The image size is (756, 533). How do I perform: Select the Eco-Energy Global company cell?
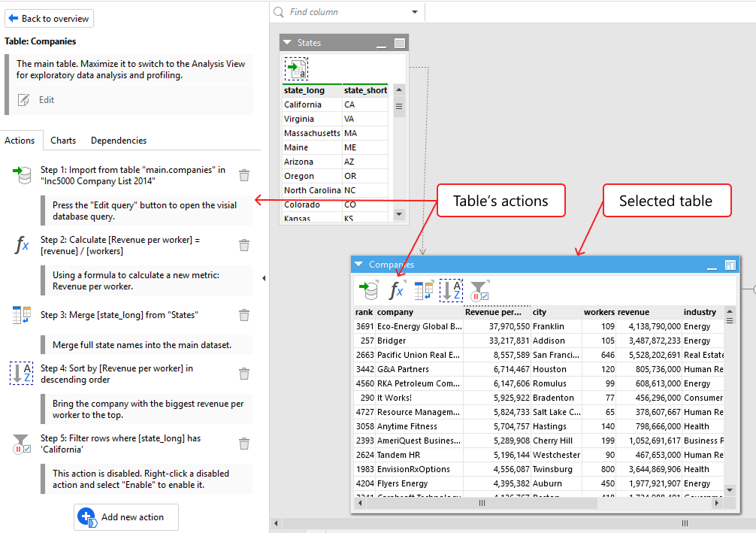coord(419,326)
